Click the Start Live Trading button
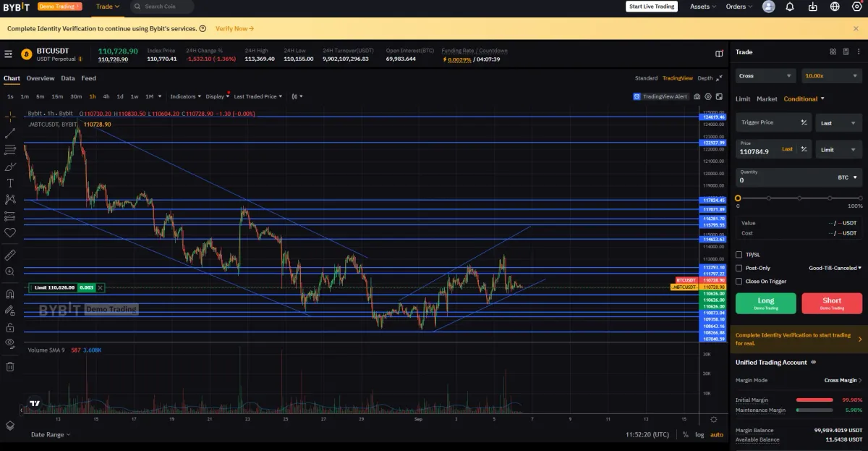Image resolution: width=868 pixels, height=451 pixels. (652, 7)
